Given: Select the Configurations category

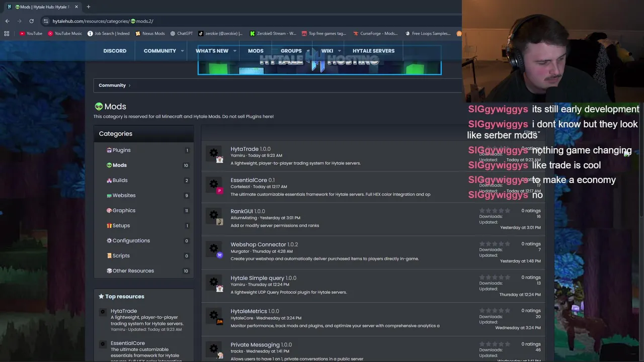Looking at the screenshot, I should coord(131,240).
